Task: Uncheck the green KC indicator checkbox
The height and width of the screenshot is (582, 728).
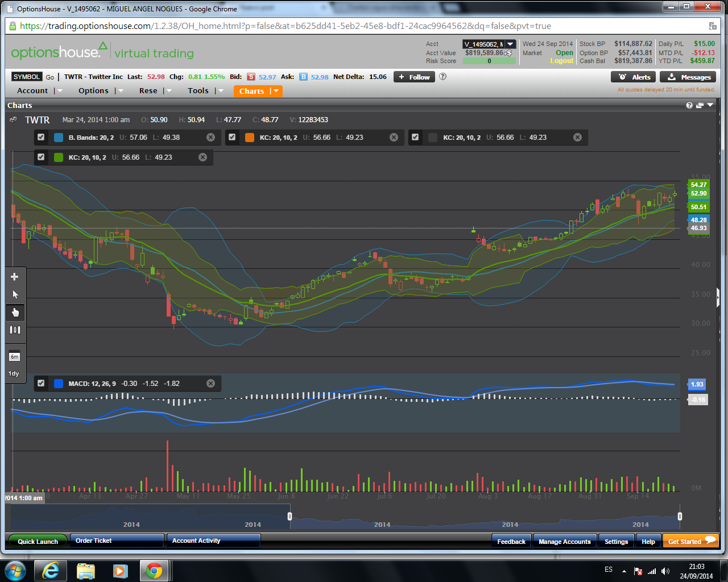Action: pyautogui.click(x=41, y=157)
